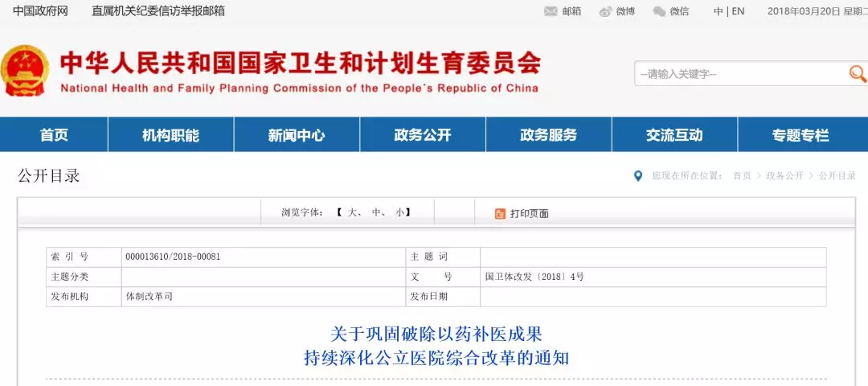868x386 pixels.
Task: Open the 邮箱 link
Action: coord(571,11)
